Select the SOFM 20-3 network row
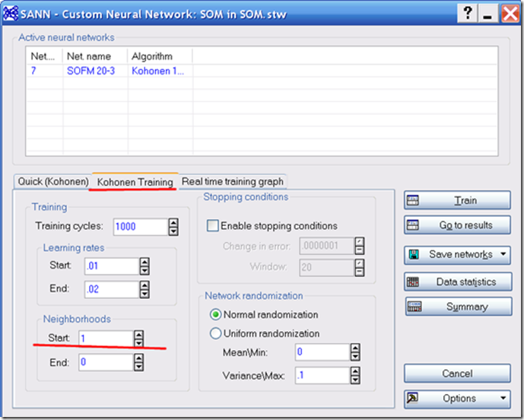 [x=262, y=71]
